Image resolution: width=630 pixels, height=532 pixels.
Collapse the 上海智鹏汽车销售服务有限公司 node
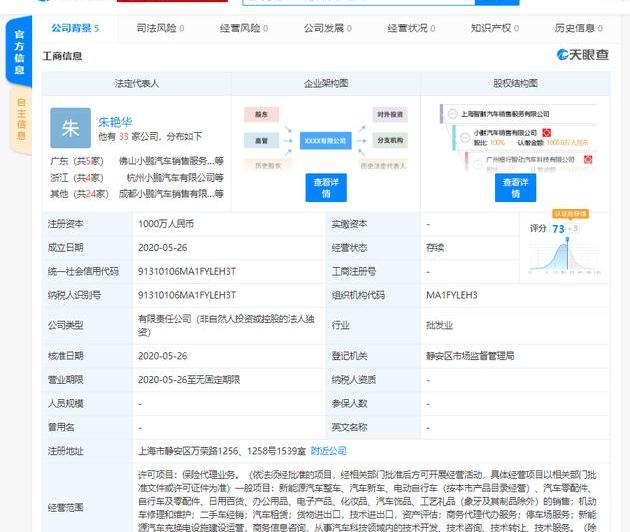coord(452,114)
